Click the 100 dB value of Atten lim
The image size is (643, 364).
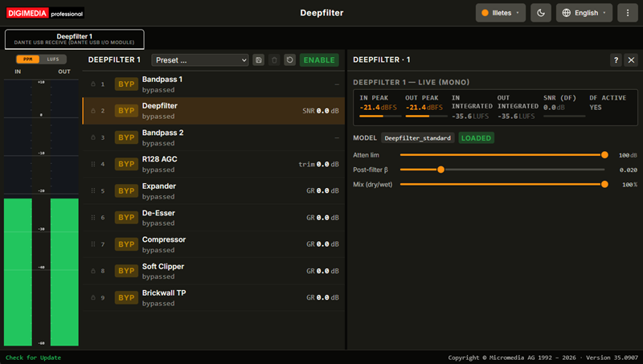628,155
